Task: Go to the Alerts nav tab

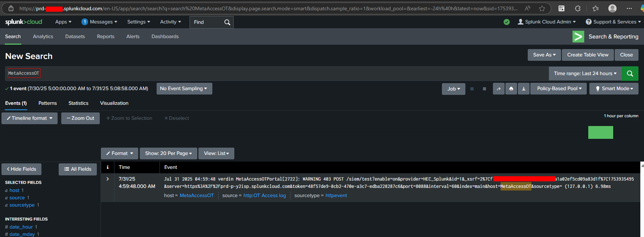Action: click(133, 37)
